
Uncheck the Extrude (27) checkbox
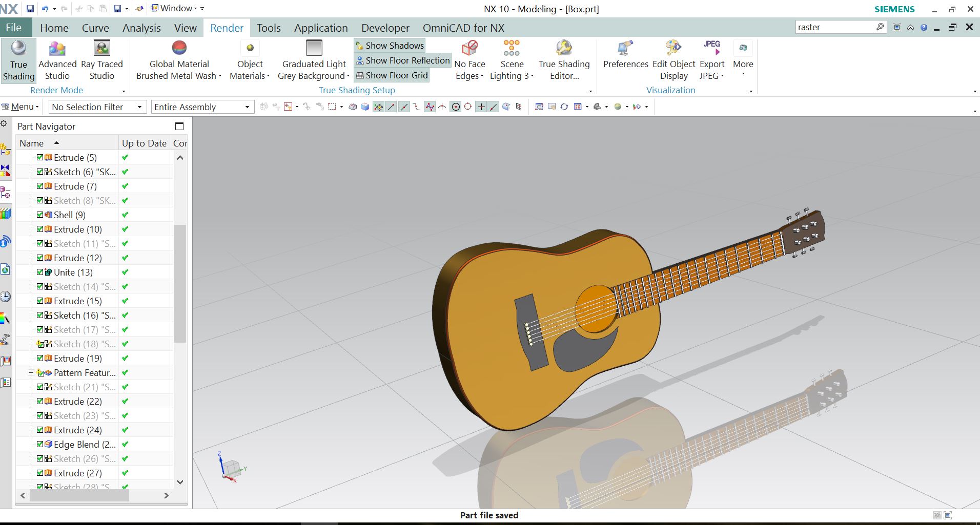tap(40, 473)
